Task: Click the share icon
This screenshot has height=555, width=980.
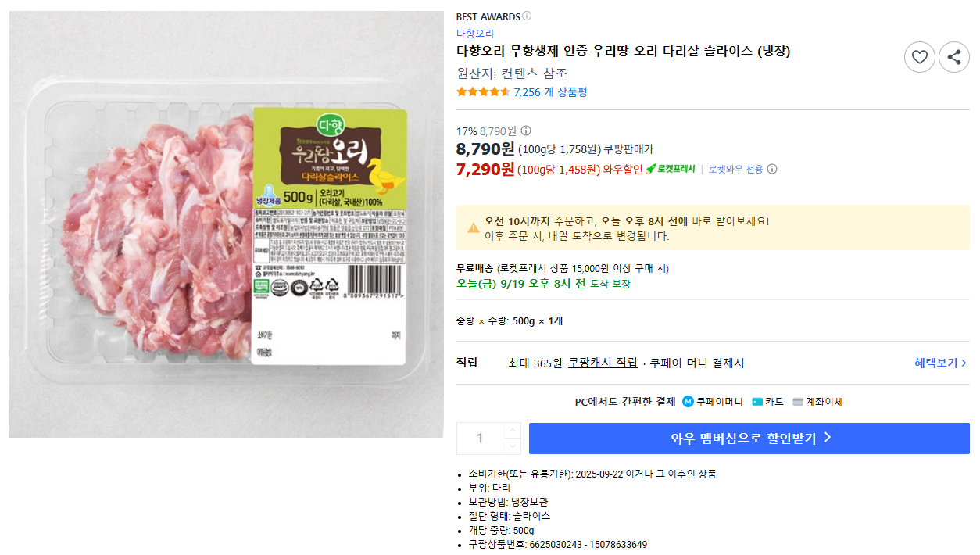Action: pyautogui.click(x=953, y=57)
